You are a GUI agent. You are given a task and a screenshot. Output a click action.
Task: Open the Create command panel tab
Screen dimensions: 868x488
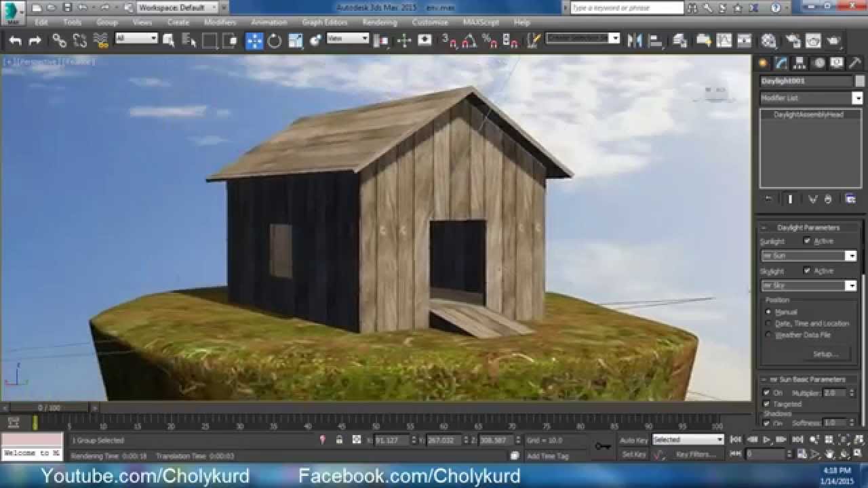(x=764, y=63)
